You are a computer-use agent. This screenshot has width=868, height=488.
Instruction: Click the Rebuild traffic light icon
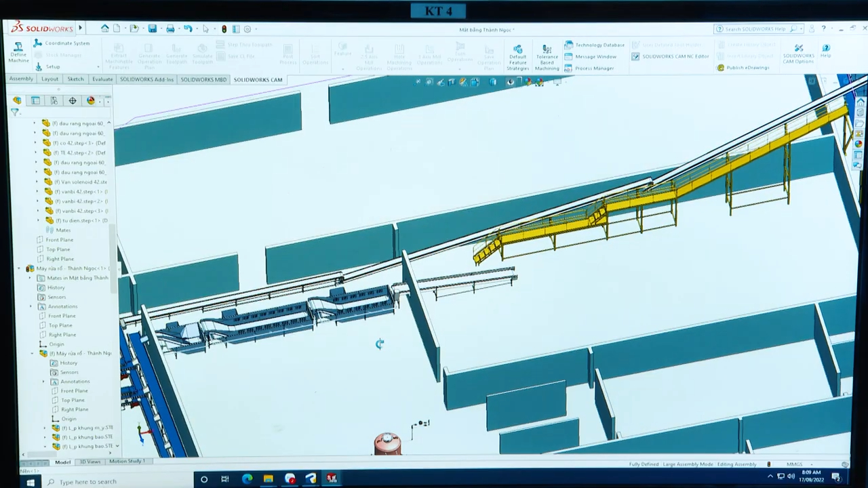point(224,29)
